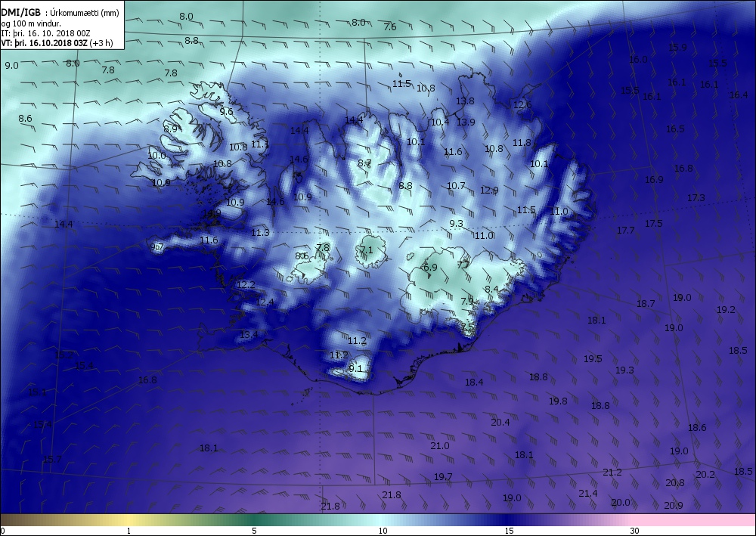Click the 12.9 value on the map

click(489, 191)
